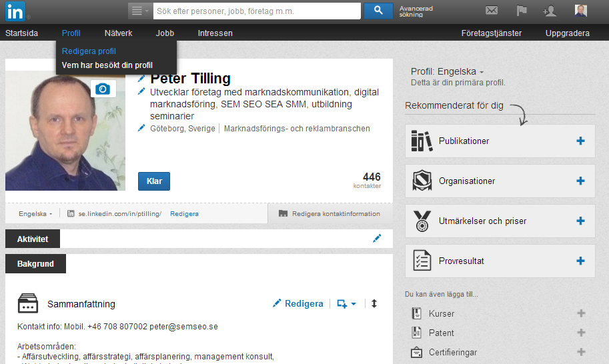Screen dimensions: 609x364
Task: Click the Organisationer card label
Action: pos(467,181)
